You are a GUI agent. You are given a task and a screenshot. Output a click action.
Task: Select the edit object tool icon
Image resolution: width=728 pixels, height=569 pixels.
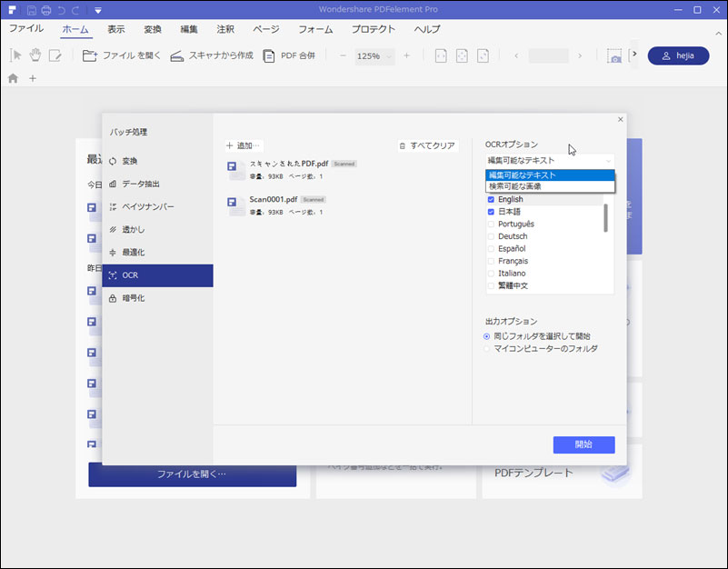click(x=55, y=55)
